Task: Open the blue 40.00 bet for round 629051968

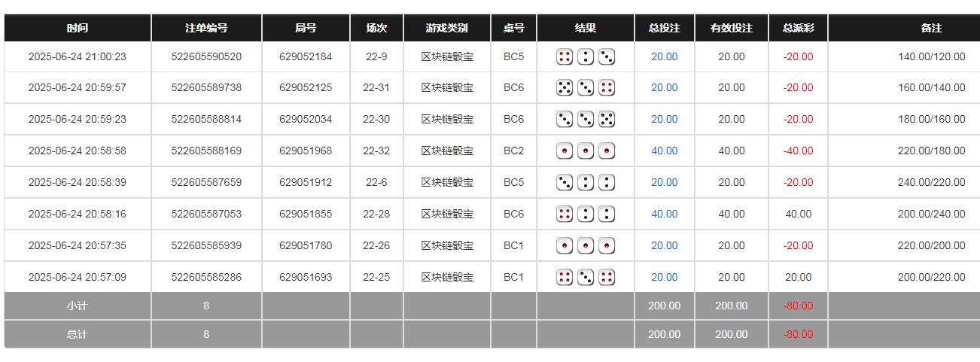Action: (664, 151)
